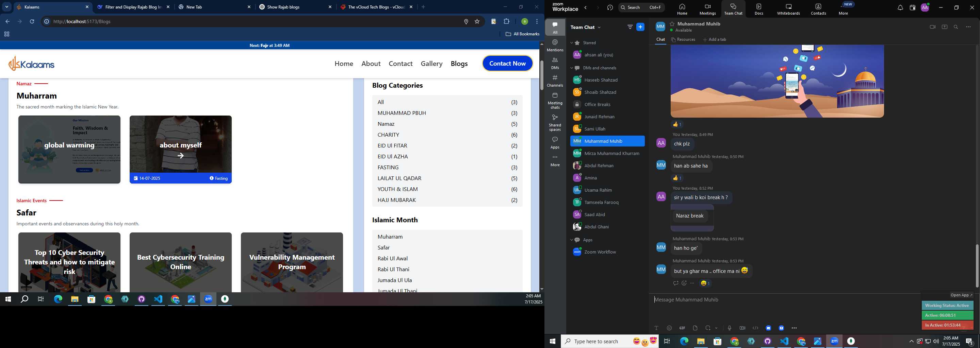Open Apps in the Zoom sidebar

coord(555,143)
